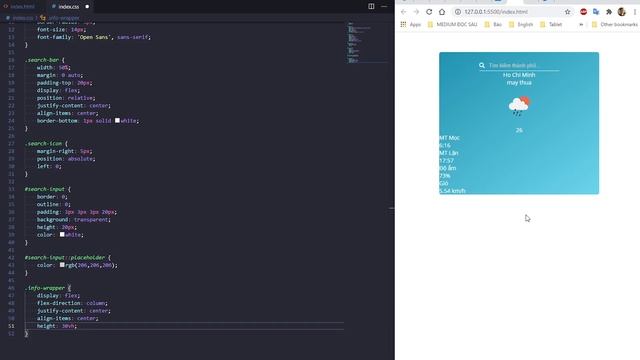The image size is (640, 360).
Task: Open the MEDIUM ĐỌC SAU bookmark folder
Action: coord(452,24)
